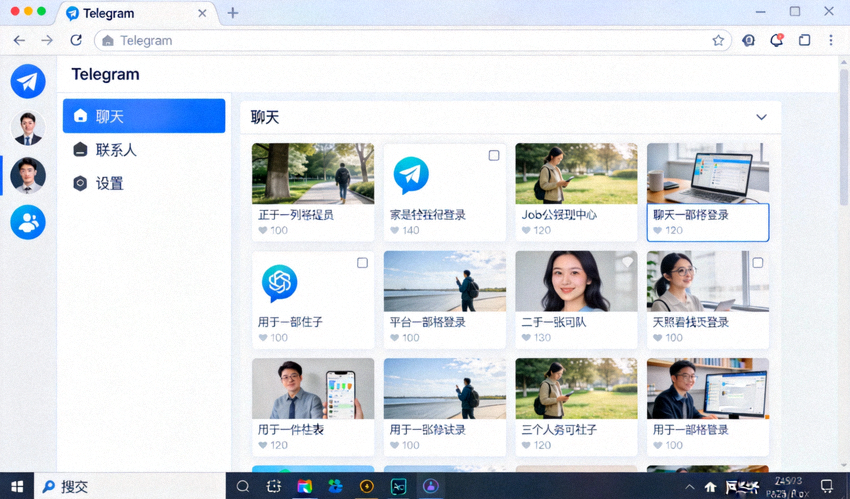Click the heart count 140
The height and width of the screenshot is (499, 850).
pos(411,230)
